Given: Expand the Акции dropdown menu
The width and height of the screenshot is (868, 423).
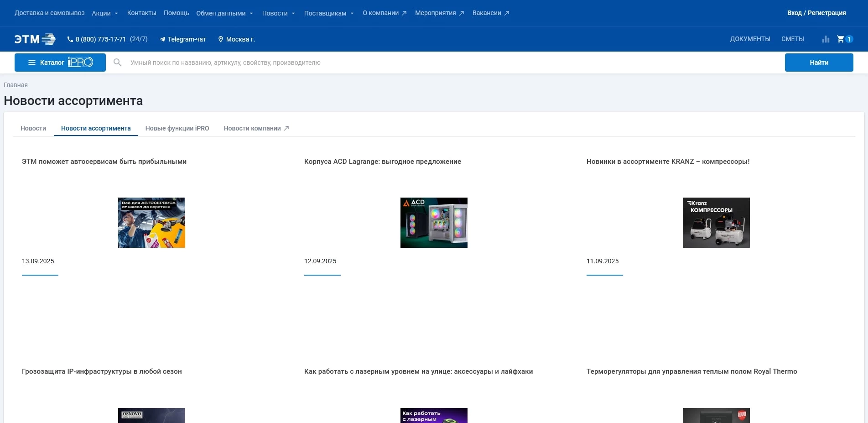Looking at the screenshot, I should click(105, 13).
